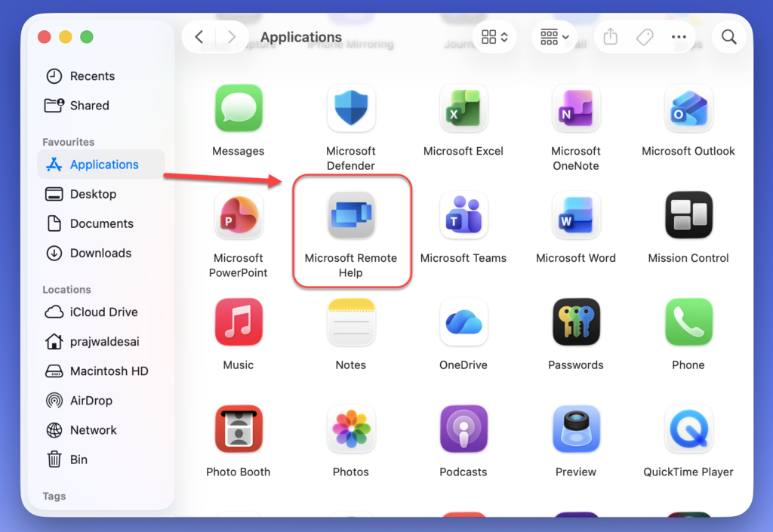Open the Microsoft Defender shield icon
This screenshot has width=773, height=532.
pyautogui.click(x=351, y=108)
